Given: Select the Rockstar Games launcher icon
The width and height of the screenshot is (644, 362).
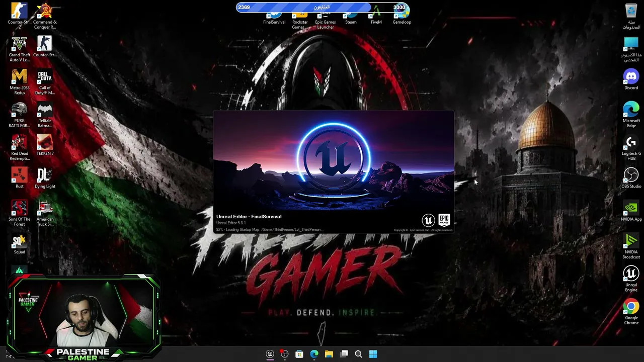Looking at the screenshot, I should (300, 20).
